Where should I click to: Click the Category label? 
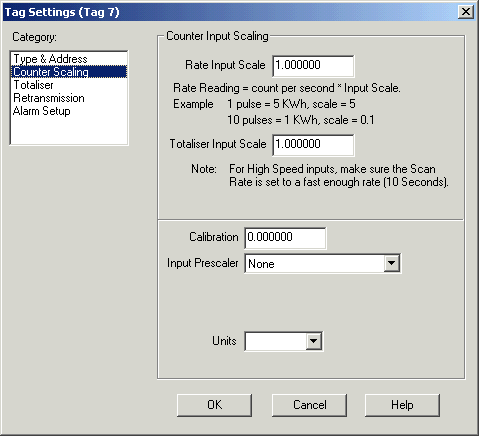[34, 37]
